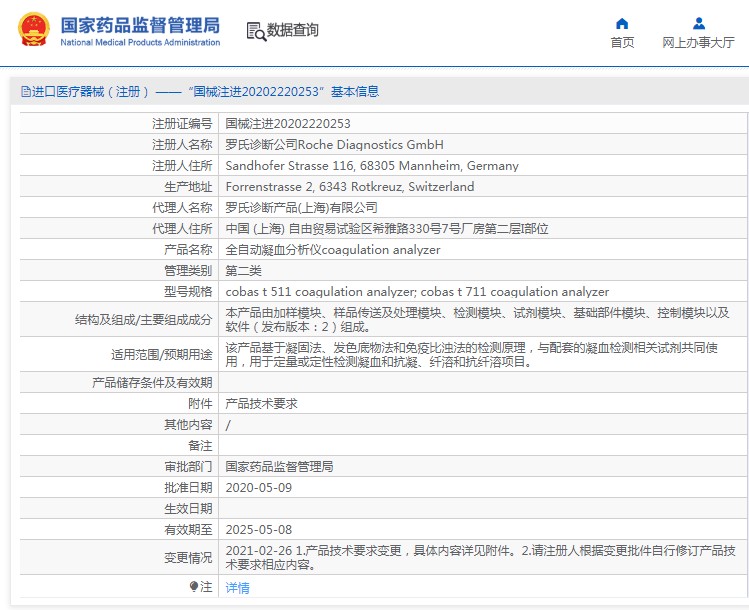Viewport: 749px width, 610px height.
Task: Open the data query magnifier icon
Action: pos(256,32)
